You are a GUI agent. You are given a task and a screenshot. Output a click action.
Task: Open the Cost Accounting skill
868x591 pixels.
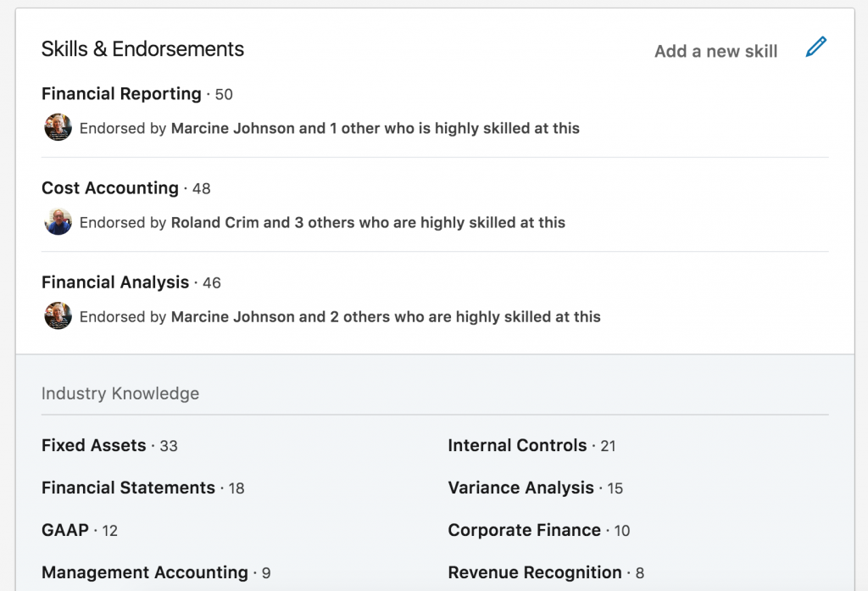click(x=110, y=187)
